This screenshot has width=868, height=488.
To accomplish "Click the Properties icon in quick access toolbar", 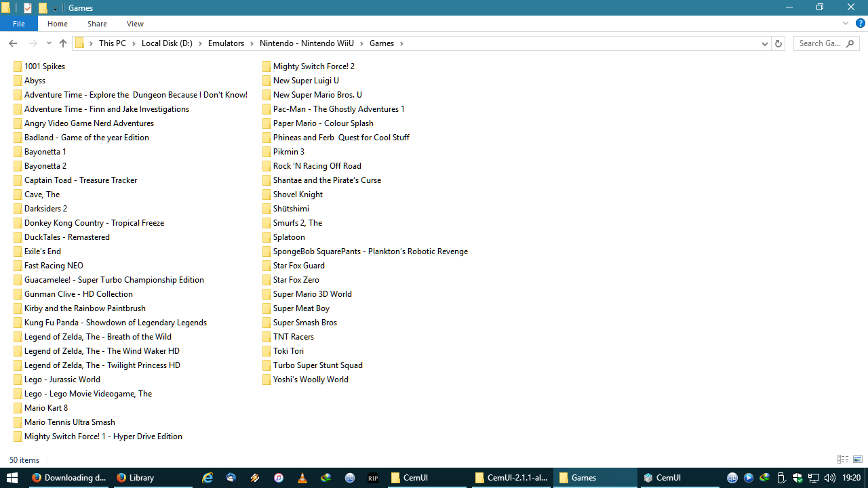I will click(x=28, y=8).
